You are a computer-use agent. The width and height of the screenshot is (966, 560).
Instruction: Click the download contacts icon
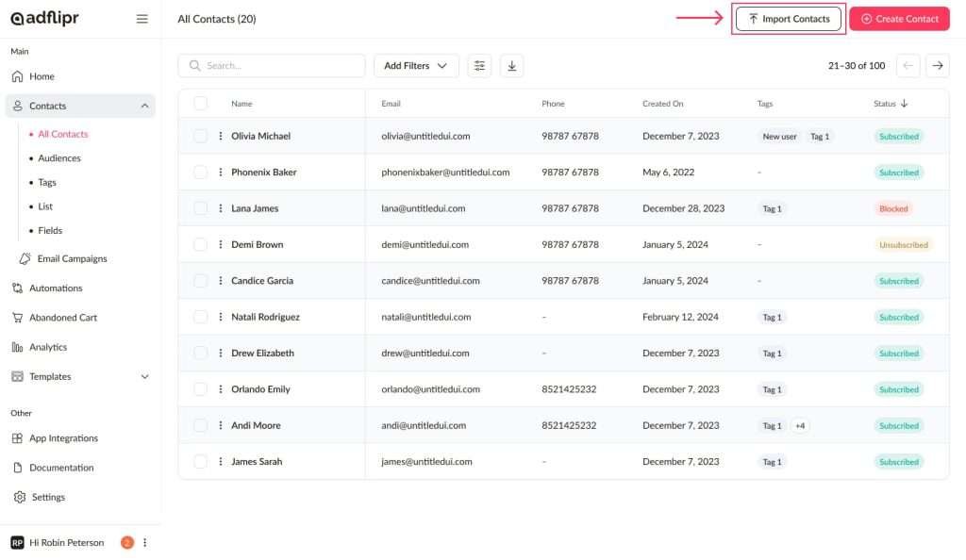coord(511,66)
